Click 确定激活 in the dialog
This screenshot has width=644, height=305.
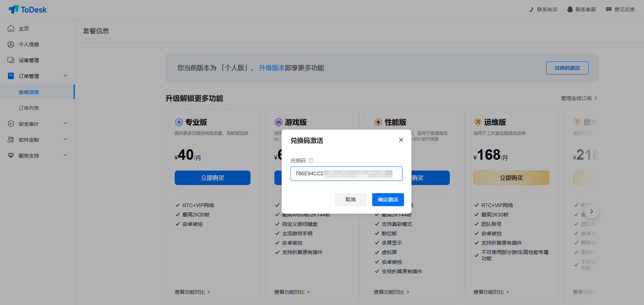point(388,199)
